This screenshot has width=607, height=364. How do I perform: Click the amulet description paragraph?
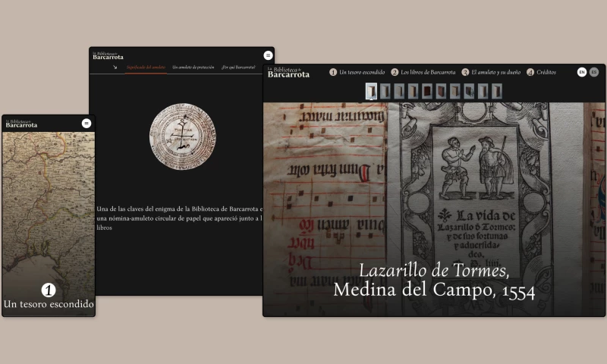180,218
